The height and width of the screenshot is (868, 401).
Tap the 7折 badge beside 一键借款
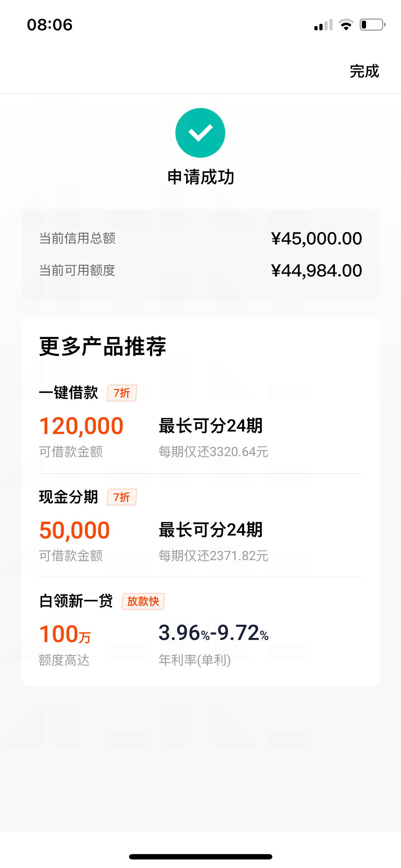click(122, 393)
